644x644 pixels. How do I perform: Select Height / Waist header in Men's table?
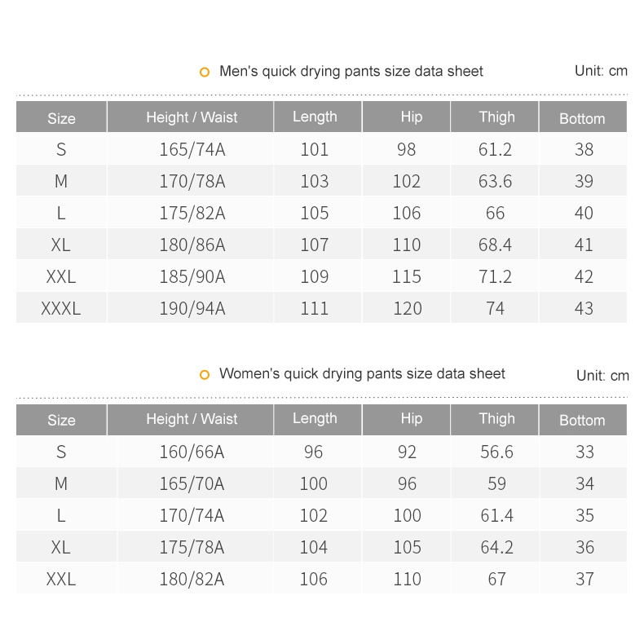192,117
